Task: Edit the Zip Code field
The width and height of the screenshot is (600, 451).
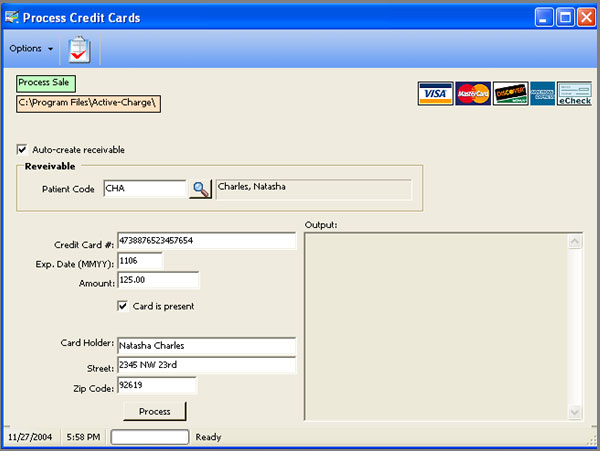Action: click(x=156, y=385)
